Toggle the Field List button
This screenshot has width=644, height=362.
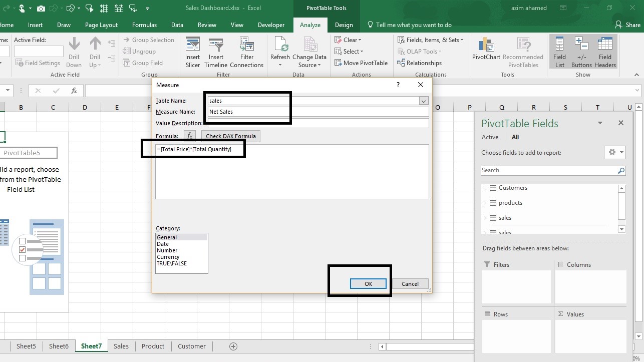coord(559,52)
